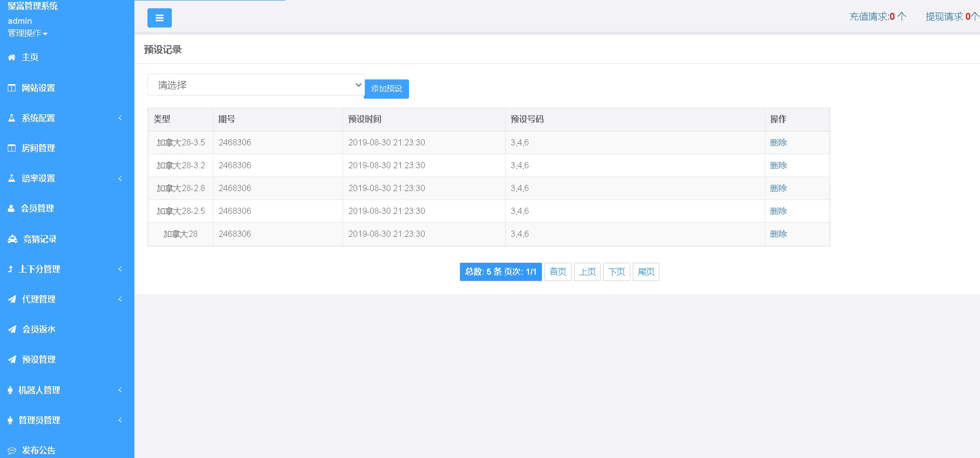Expand the 机器人管理 submenu chevron
Screen dimensions: 980x458
120,390
